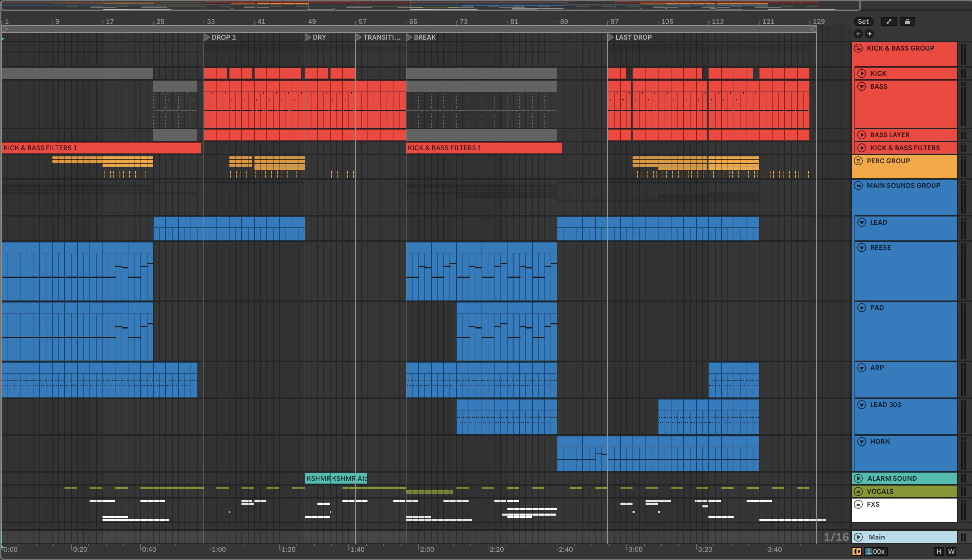Select the KICK & BASS FILTERS 1 clip at BREAK
Screen dimensions: 972x560
pos(484,148)
